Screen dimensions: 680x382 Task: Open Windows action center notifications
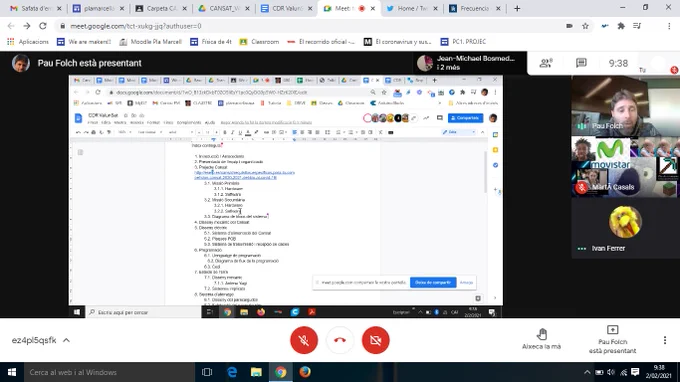pyautogui.click(x=635, y=372)
